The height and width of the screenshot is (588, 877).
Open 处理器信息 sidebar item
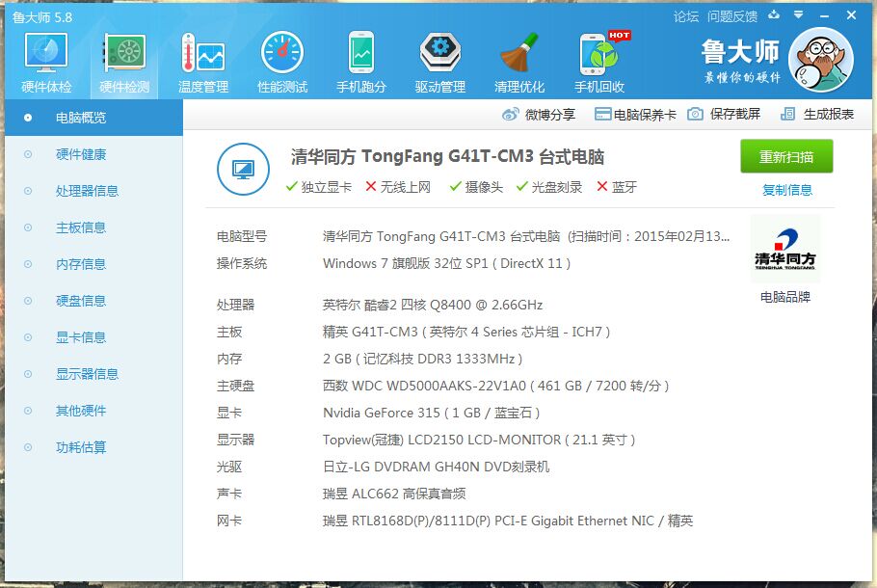93,191
